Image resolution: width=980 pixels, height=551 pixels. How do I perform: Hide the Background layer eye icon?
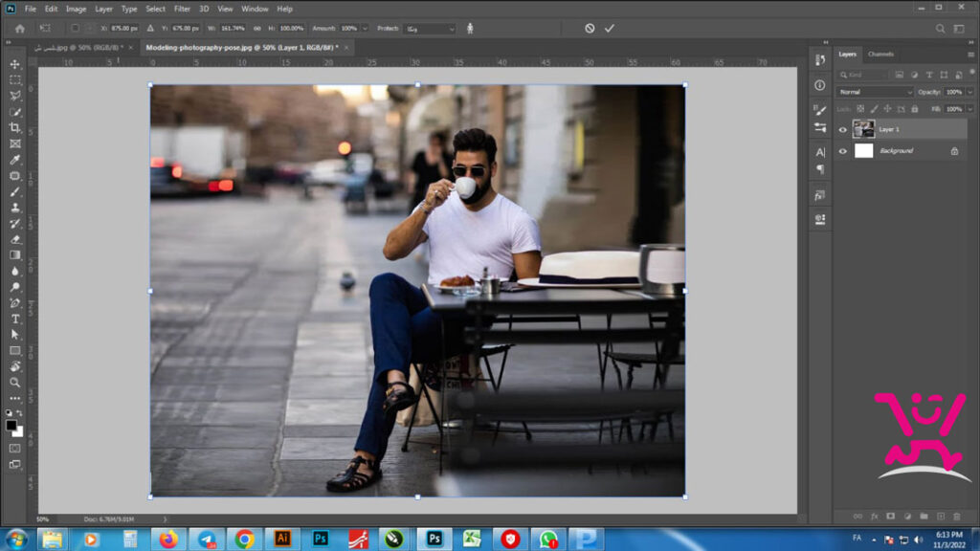[x=842, y=150]
